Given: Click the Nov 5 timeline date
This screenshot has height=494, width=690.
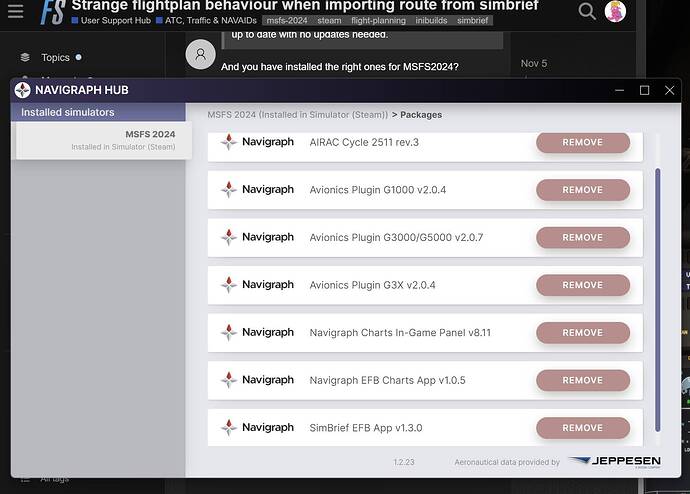Looking at the screenshot, I should [x=534, y=63].
